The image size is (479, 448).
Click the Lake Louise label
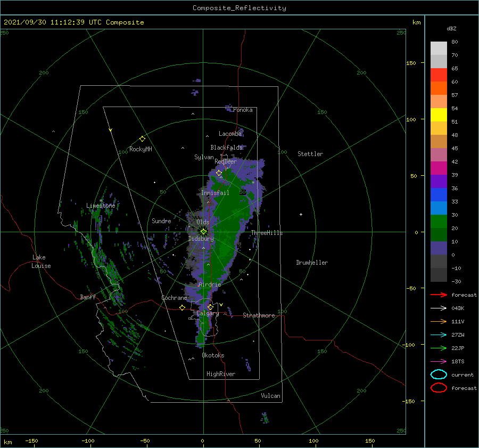[x=41, y=262]
